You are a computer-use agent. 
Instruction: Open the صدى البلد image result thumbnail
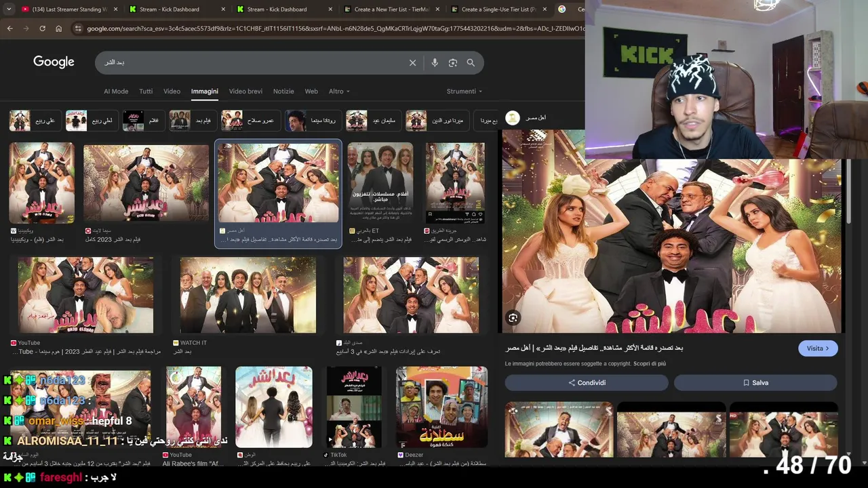[x=411, y=295]
